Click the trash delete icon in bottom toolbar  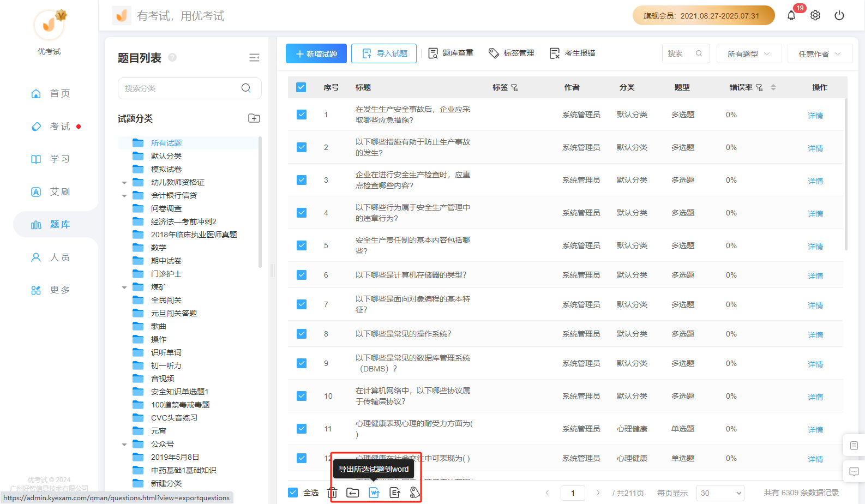click(332, 493)
